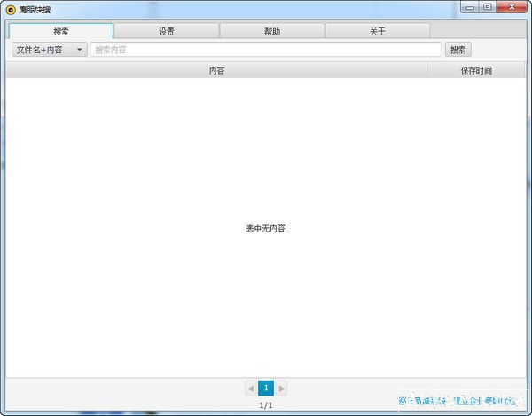Go to the previous page arrow
This screenshot has width=532, height=416.
coord(250,389)
